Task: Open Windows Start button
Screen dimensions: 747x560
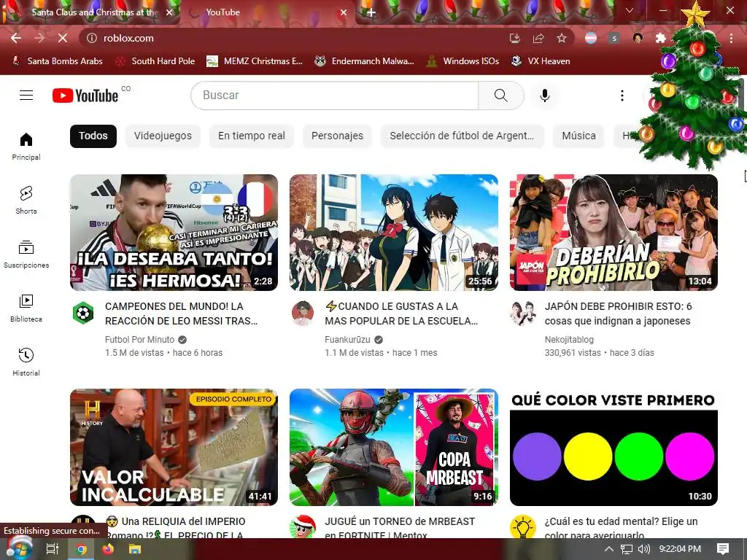Action: coord(19,548)
